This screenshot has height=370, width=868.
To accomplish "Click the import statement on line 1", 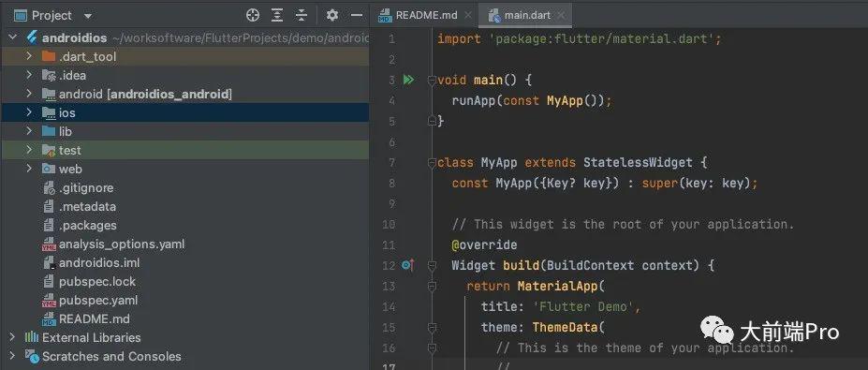I will coord(579,38).
